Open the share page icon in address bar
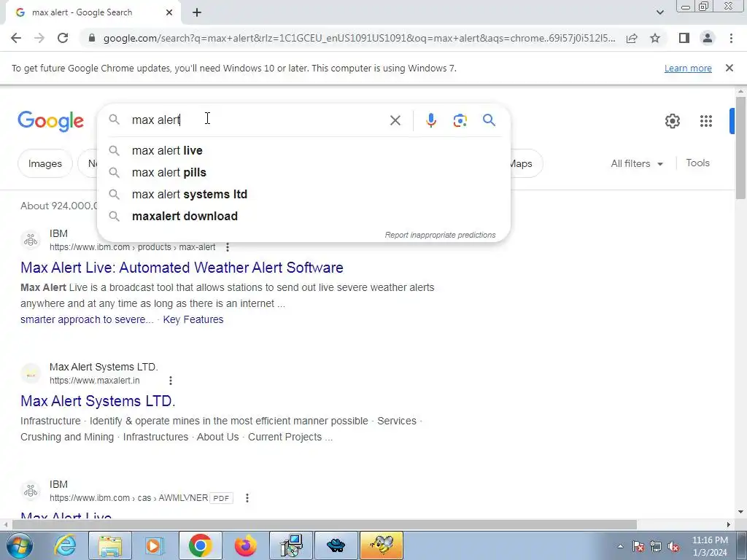Screen dimensions: 747x560 coord(632,38)
